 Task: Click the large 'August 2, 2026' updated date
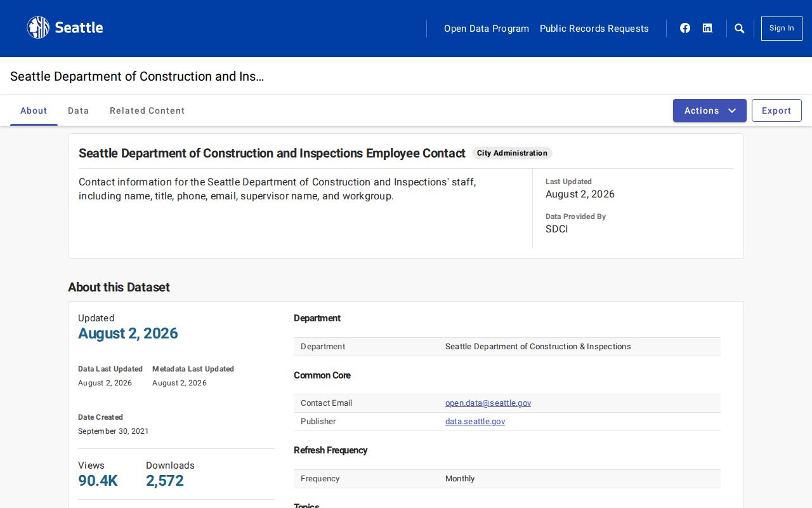[128, 333]
